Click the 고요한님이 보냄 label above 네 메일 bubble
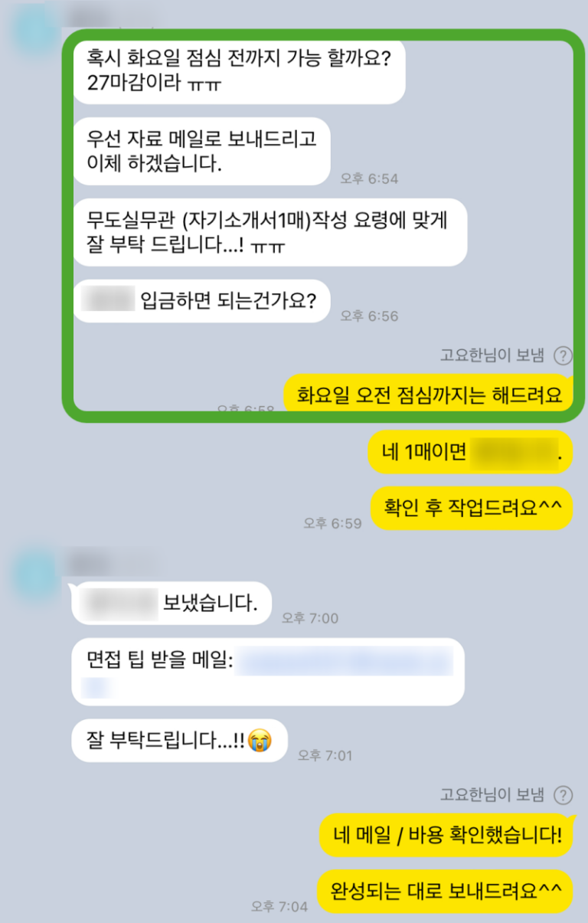 tap(492, 794)
